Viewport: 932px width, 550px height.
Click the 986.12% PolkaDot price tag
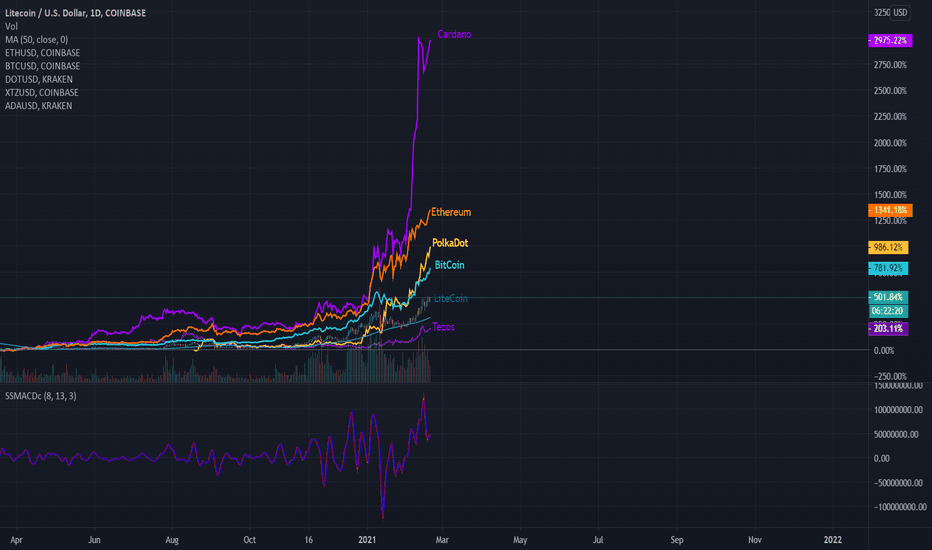point(888,247)
